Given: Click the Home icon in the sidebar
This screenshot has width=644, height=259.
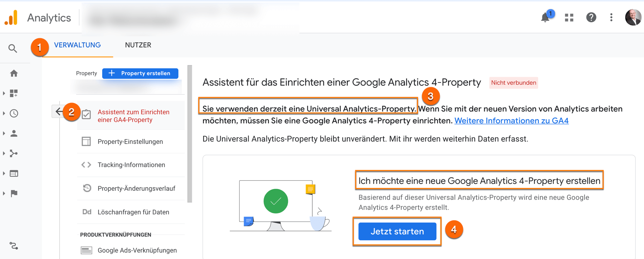Looking at the screenshot, I should click(14, 73).
